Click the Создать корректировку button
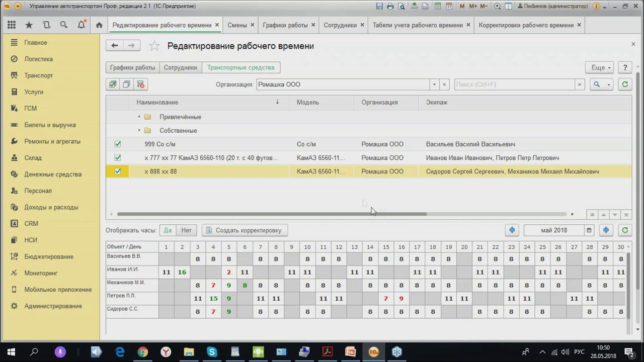Viewport: 644px width, 362px height. [245, 230]
